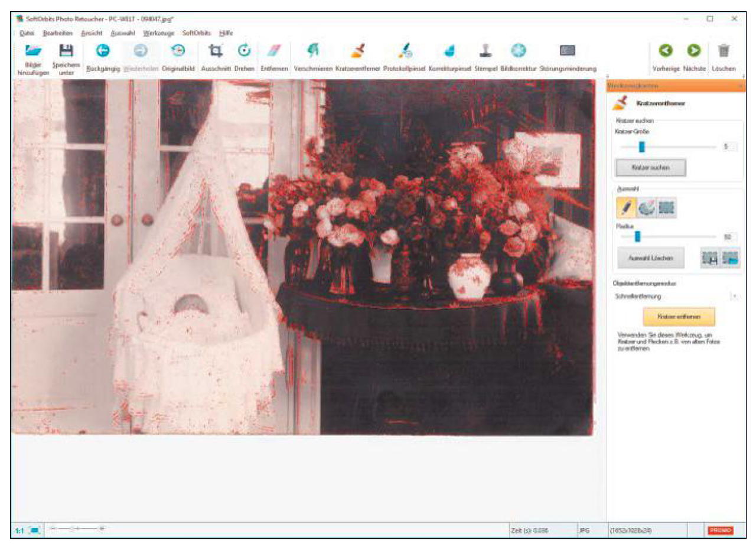
Task: Toggle the rectangular marquee selection mode
Action: 666,208
